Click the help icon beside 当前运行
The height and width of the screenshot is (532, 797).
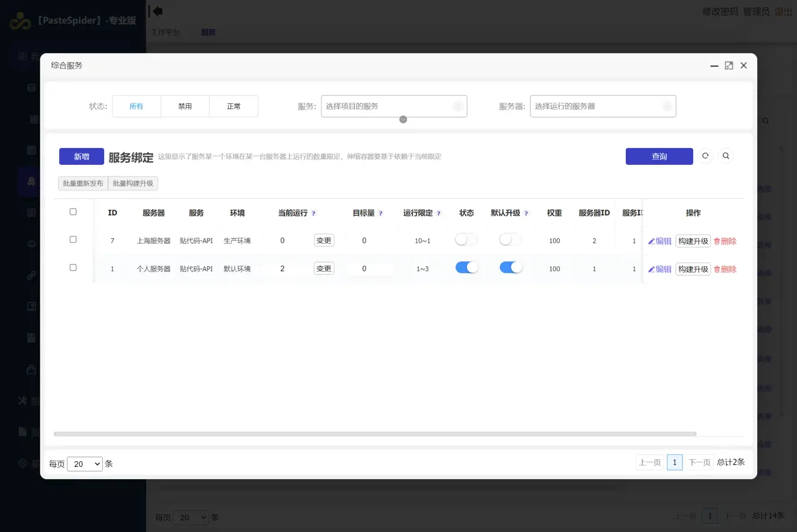[314, 213]
